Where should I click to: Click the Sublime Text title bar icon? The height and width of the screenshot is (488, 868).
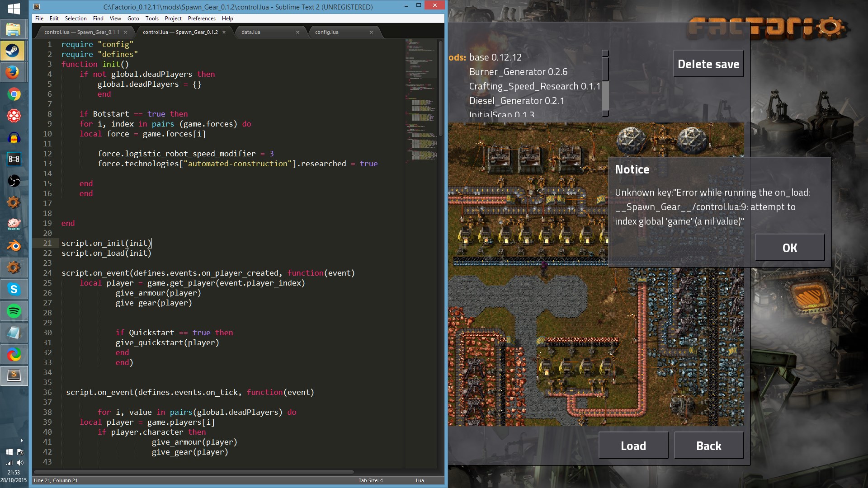[x=37, y=6]
